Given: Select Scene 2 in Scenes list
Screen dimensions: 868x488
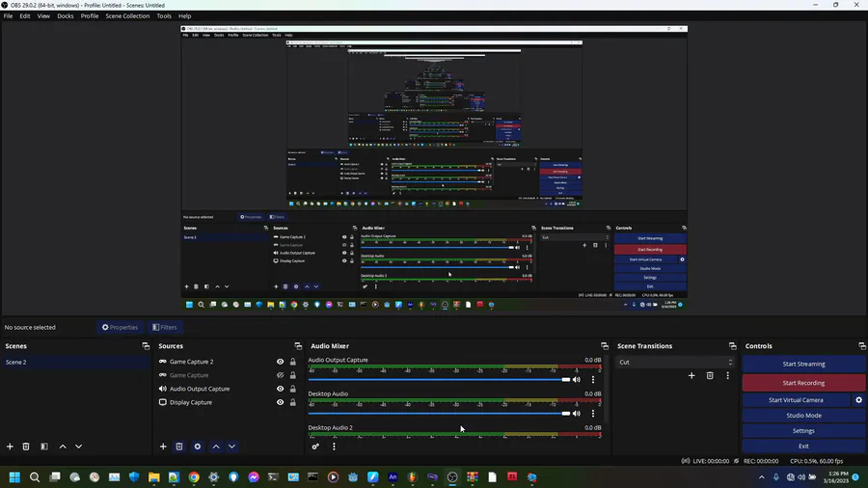Looking at the screenshot, I should coord(75,362).
